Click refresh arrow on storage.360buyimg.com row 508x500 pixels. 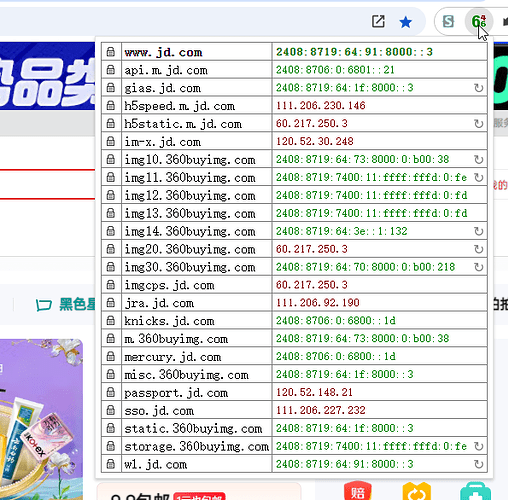[x=479, y=446]
